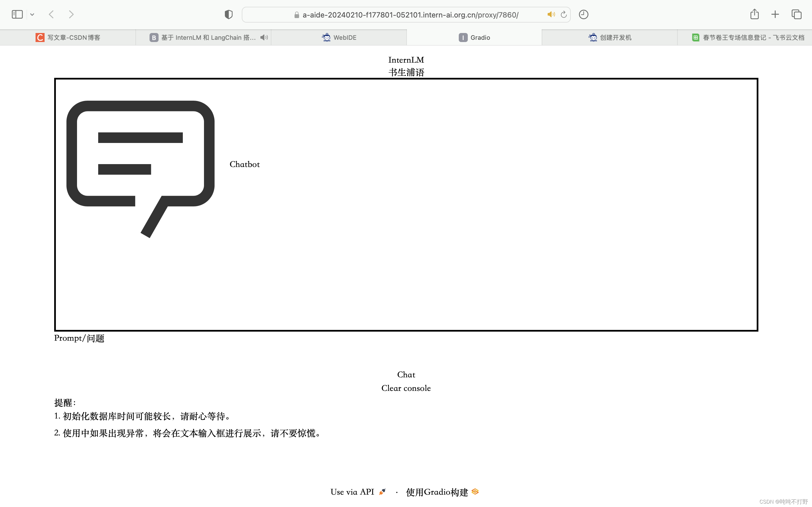Click the Chat button
This screenshot has width=812, height=507.
406,374
